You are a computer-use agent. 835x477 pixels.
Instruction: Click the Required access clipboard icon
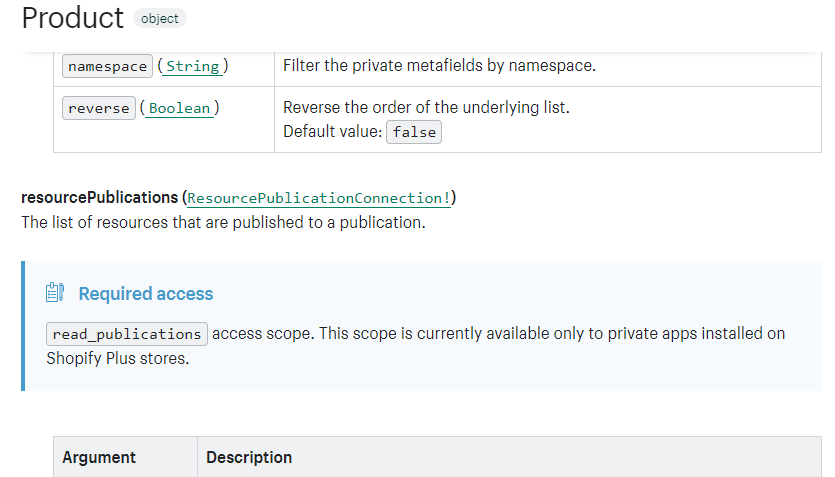[55, 292]
